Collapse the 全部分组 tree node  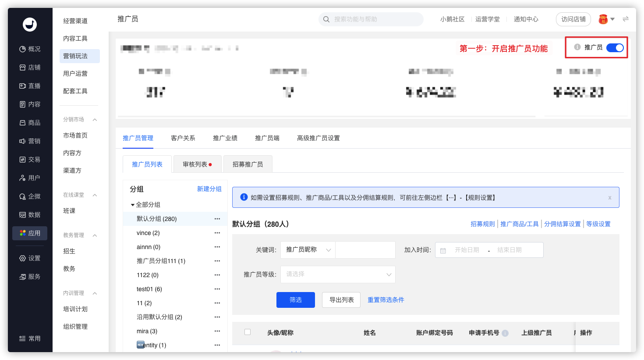(133, 205)
